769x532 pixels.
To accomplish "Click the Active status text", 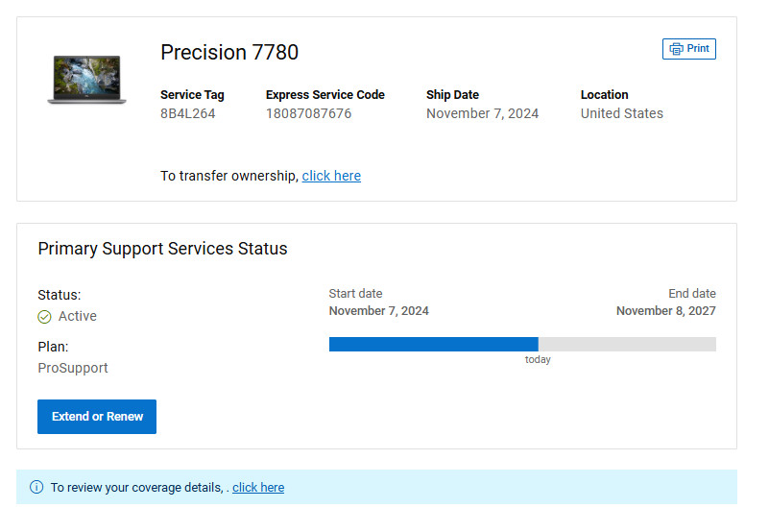I will coord(78,316).
